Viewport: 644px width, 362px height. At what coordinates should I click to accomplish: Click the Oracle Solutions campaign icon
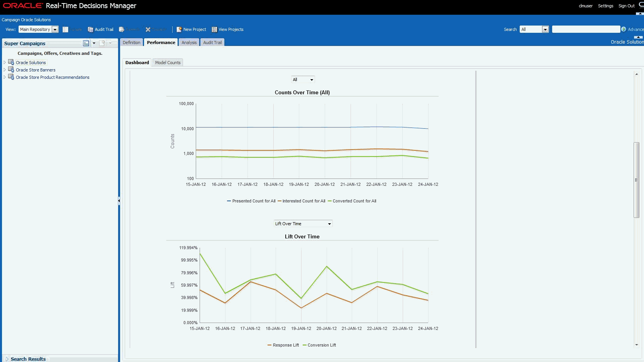pyautogui.click(x=11, y=62)
